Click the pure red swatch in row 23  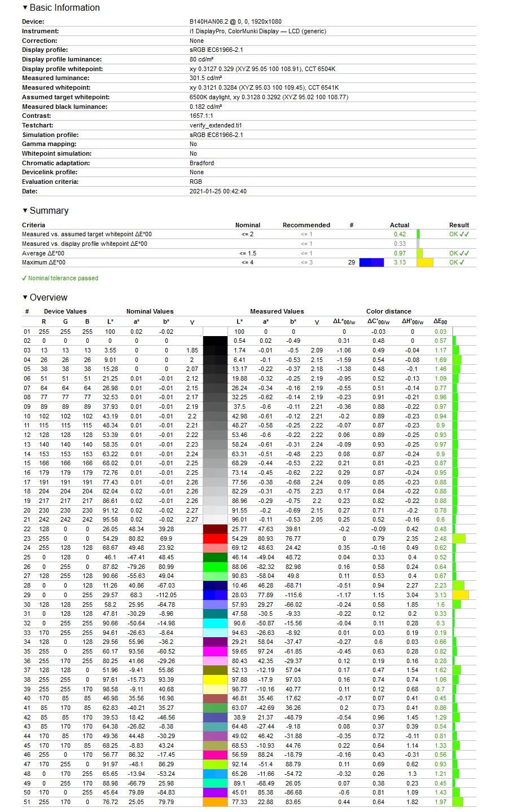click(215, 539)
